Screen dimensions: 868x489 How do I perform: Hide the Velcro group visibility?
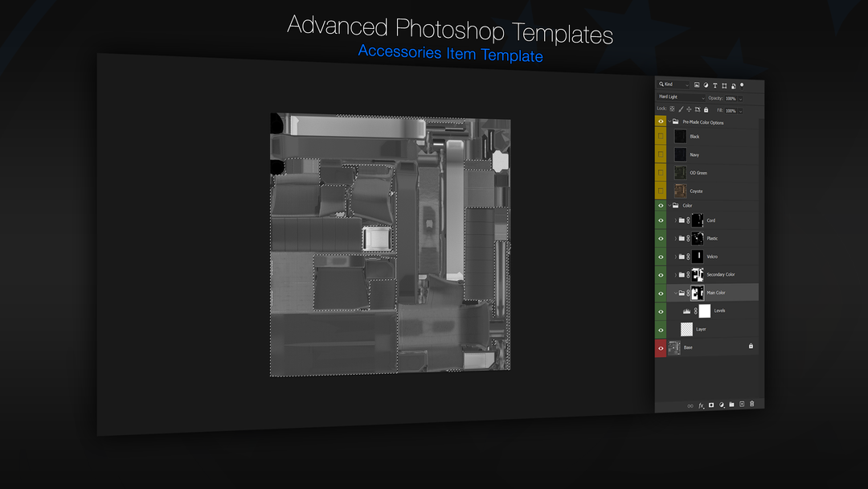(x=661, y=257)
